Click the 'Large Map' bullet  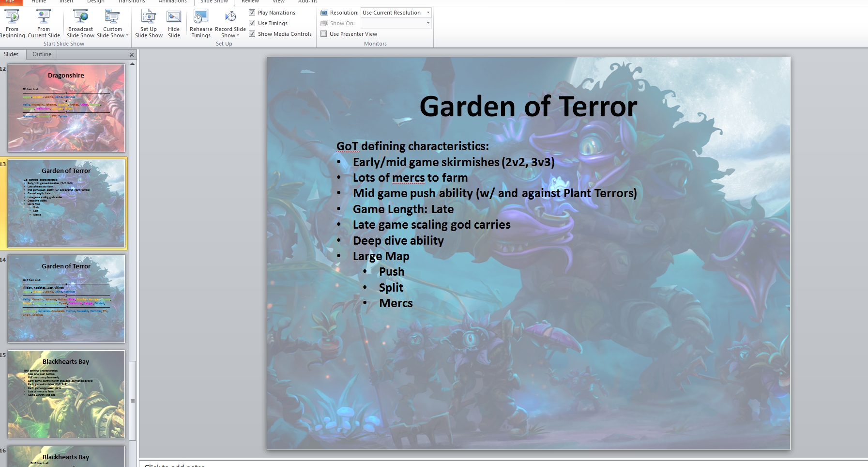pos(381,256)
